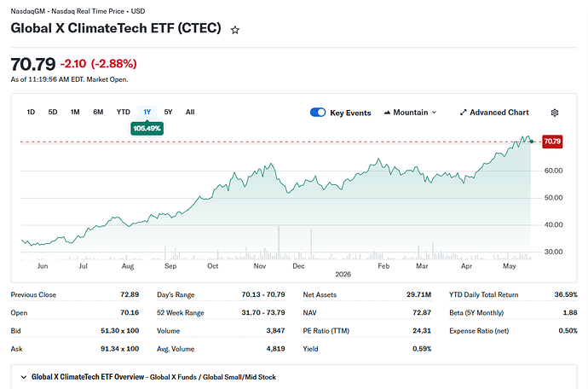Click the Beta (5Y Monthly) value 1.88
The width and height of the screenshot is (588, 389).
(570, 312)
